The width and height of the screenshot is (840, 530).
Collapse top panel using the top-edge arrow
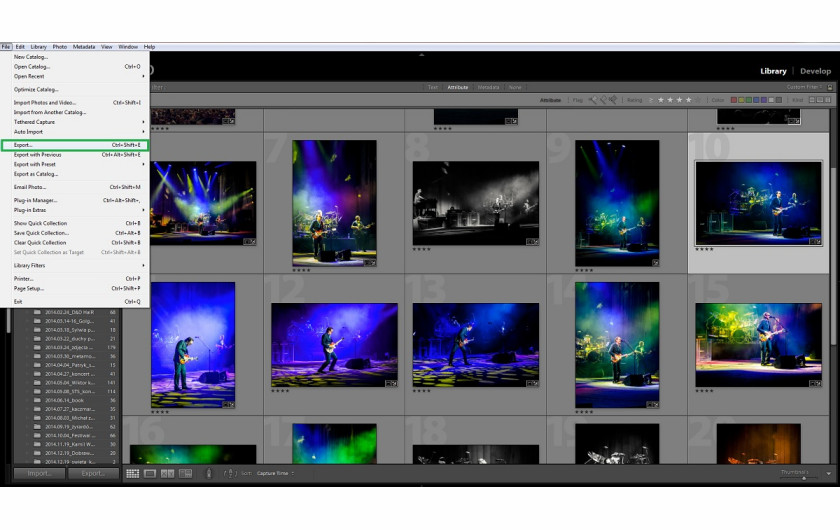tap(422, 55)
